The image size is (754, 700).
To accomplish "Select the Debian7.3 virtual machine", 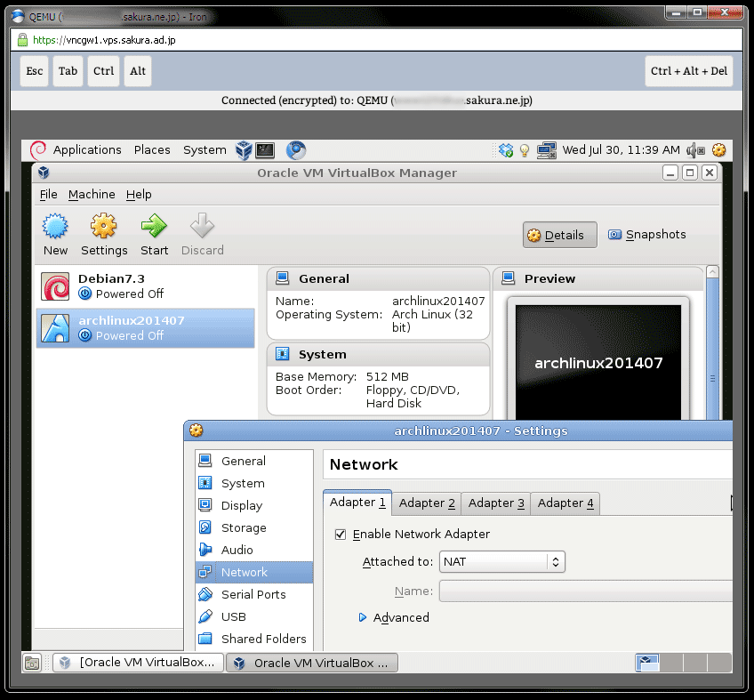I will coord(145,286).
